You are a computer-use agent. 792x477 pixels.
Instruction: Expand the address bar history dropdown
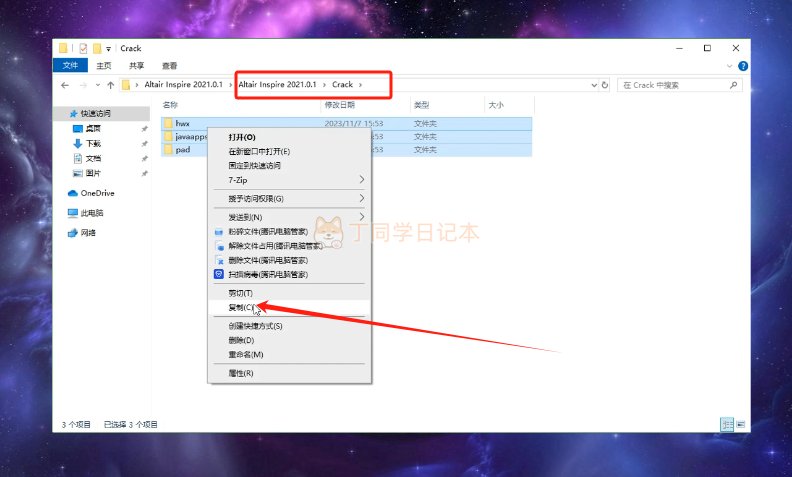(594, 85)
